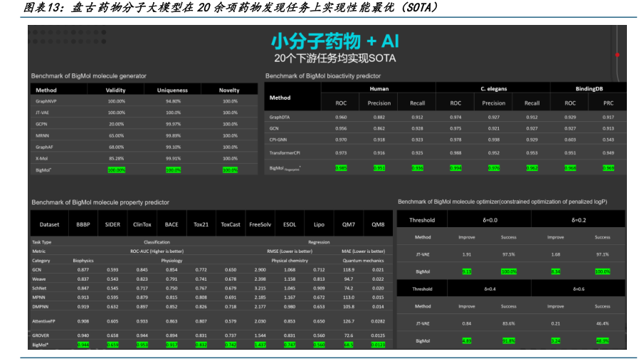Click the "SIDER" dataset header

tap(112, 224)
